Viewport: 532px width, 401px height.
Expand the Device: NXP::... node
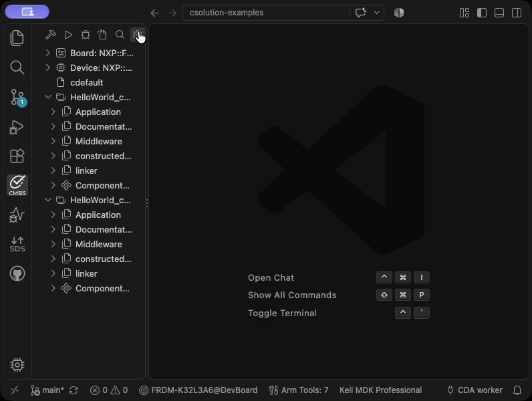pos(48,68)
